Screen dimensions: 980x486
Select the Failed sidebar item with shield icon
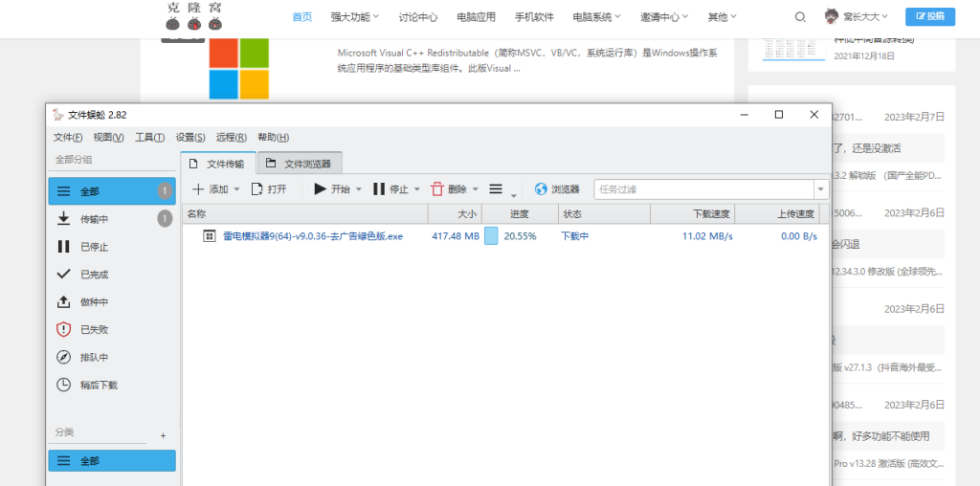pyautogui.click(x=112, y=329)
